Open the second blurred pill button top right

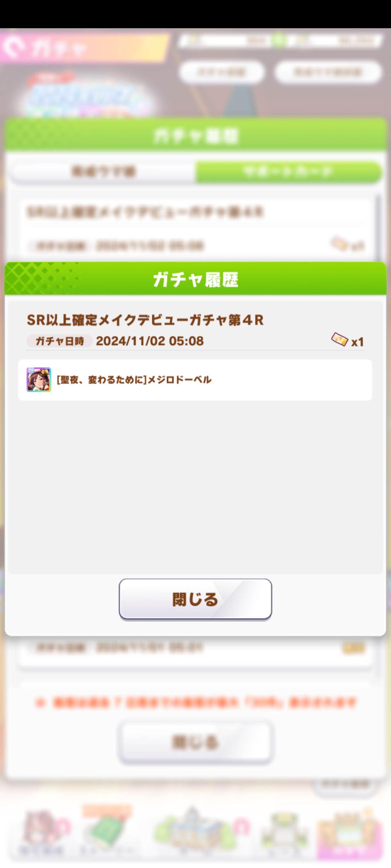(x=328, y=72)
